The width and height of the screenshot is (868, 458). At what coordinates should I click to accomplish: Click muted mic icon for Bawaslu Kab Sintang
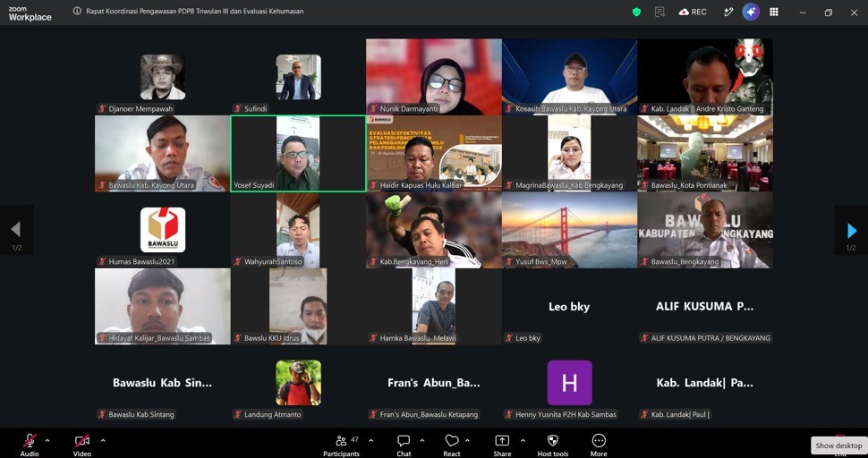[102, 414]
